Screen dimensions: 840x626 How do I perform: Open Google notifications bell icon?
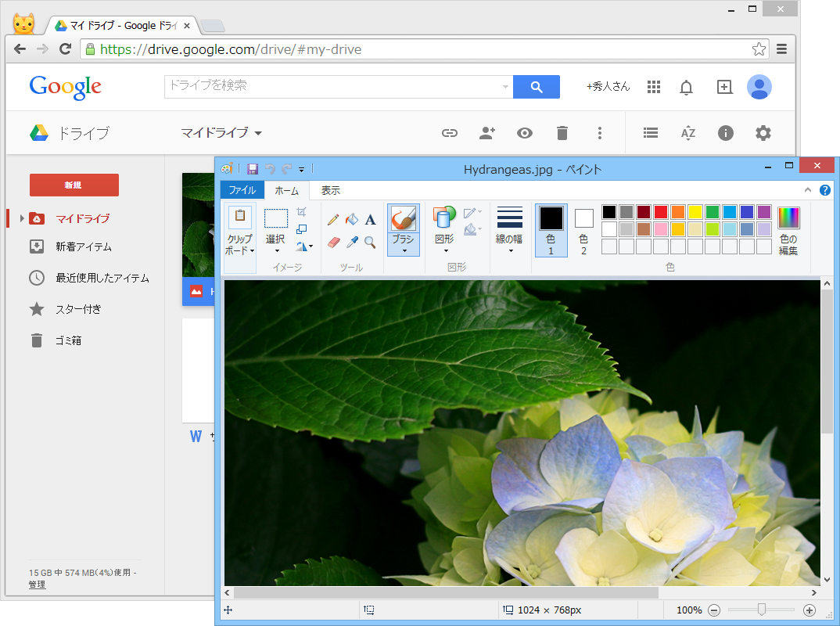pos(686,87)
